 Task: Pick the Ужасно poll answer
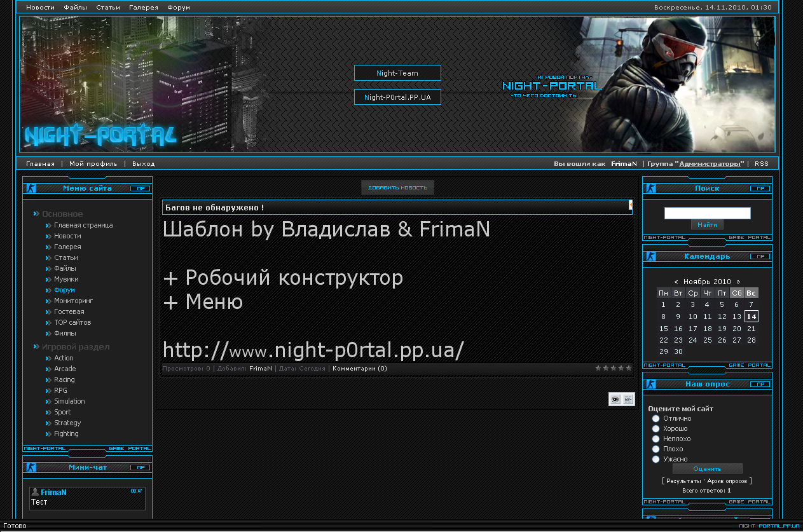(x=656, y=459)
